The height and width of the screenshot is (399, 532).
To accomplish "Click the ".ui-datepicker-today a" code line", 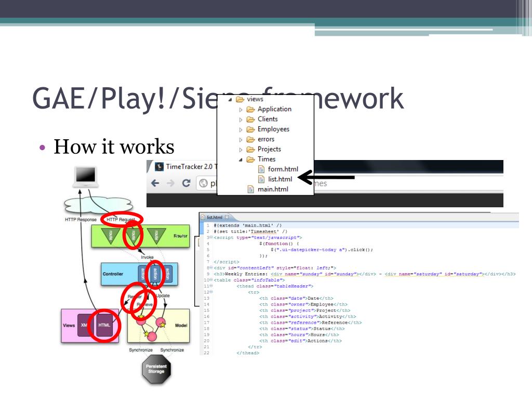I will tap(322, 250).
